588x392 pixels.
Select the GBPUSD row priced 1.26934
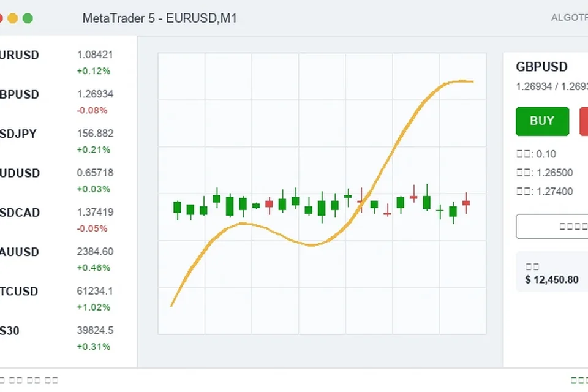(x=68, y=102)
